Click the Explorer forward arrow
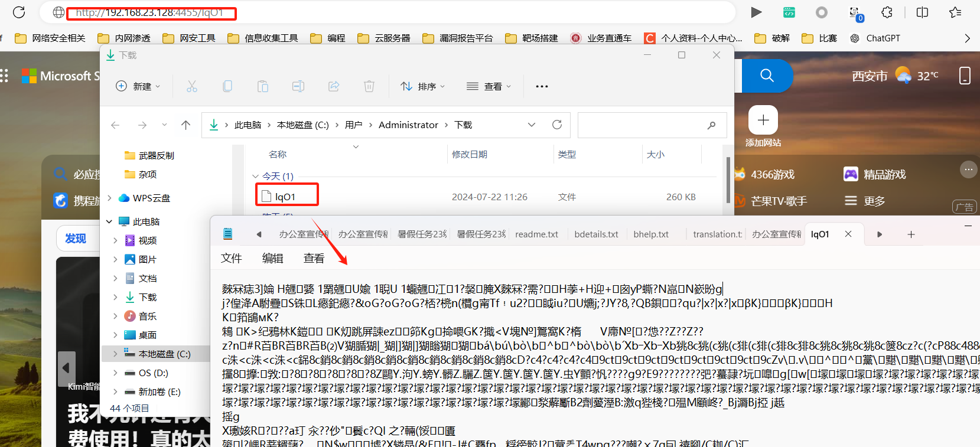Screen dimensions: 980x447 [x=142, y=125]
